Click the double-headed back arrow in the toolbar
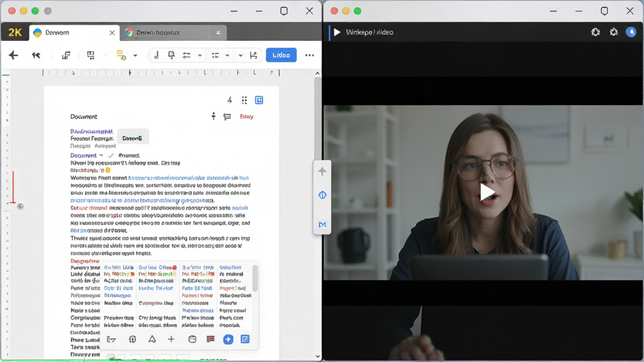 point(36,55)
